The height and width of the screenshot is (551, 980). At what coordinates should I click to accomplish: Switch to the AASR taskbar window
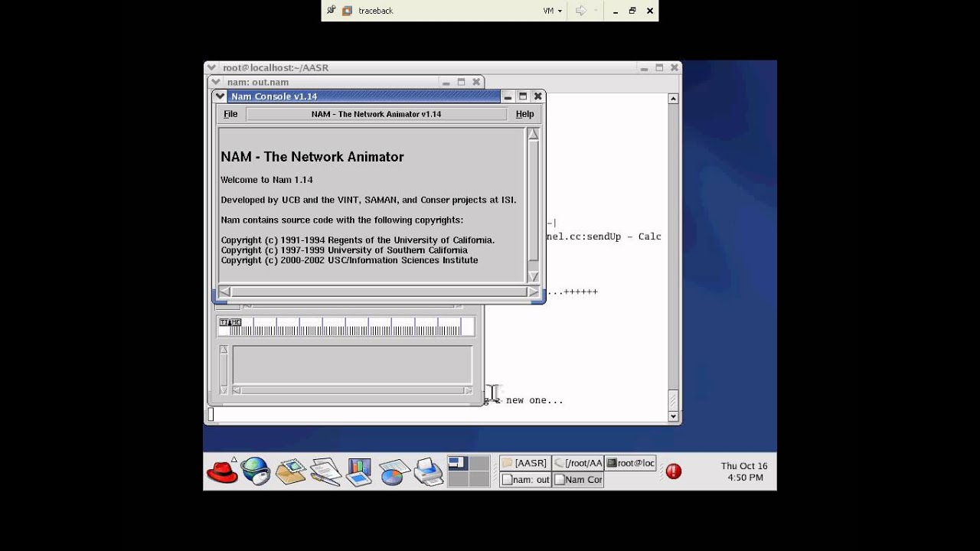[x=524, y=463]
